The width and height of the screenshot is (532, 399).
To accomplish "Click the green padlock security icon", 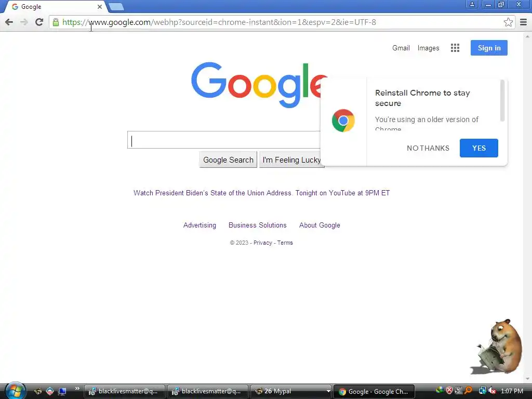I will pos(56,22).
